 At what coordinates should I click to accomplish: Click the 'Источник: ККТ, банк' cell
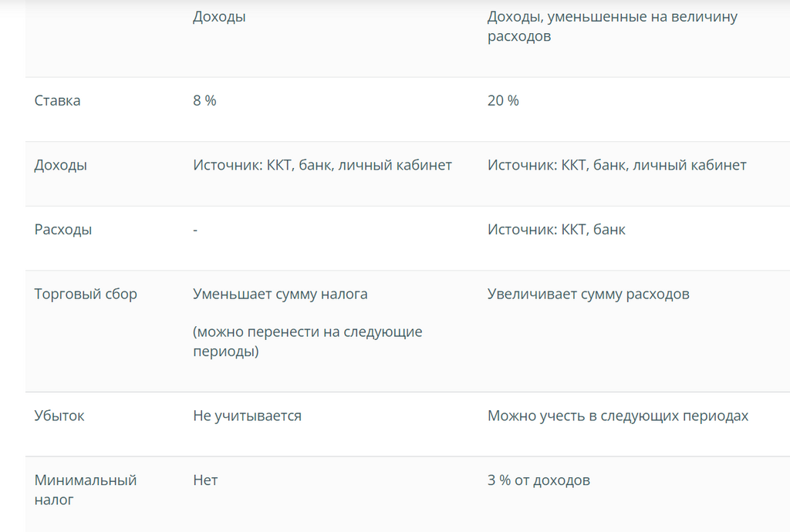[x=556, y=230]
